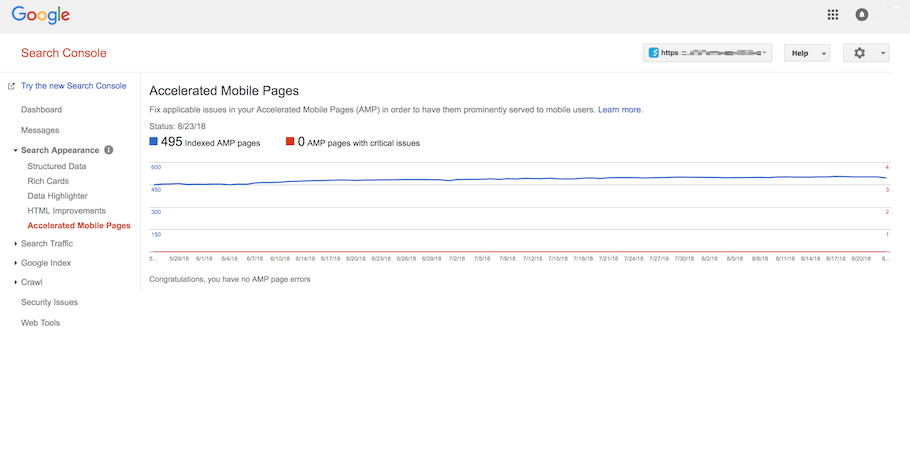
Task: Click the 150 y-axis label
Action: coord(156,235)
